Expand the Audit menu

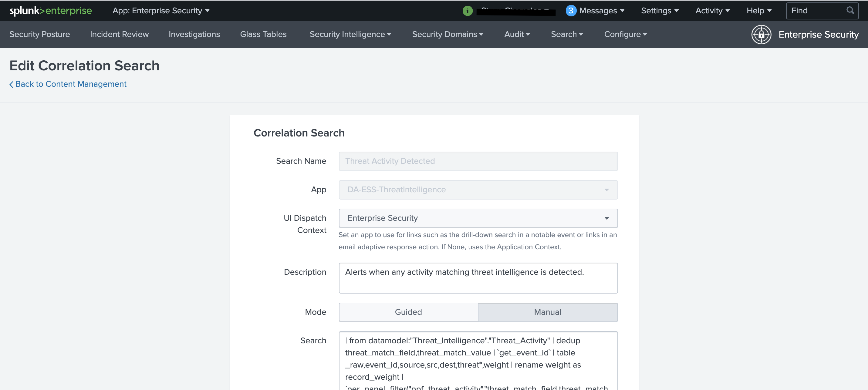[517, 34]
